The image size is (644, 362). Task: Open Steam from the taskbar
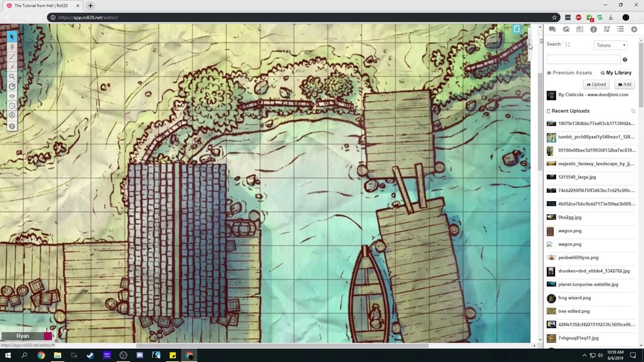90,355
